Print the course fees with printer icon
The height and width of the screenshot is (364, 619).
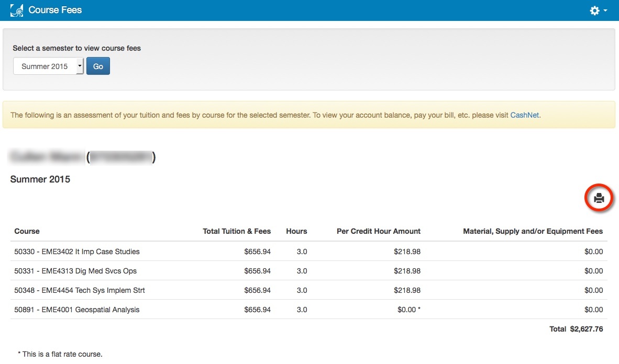point(599,198)
